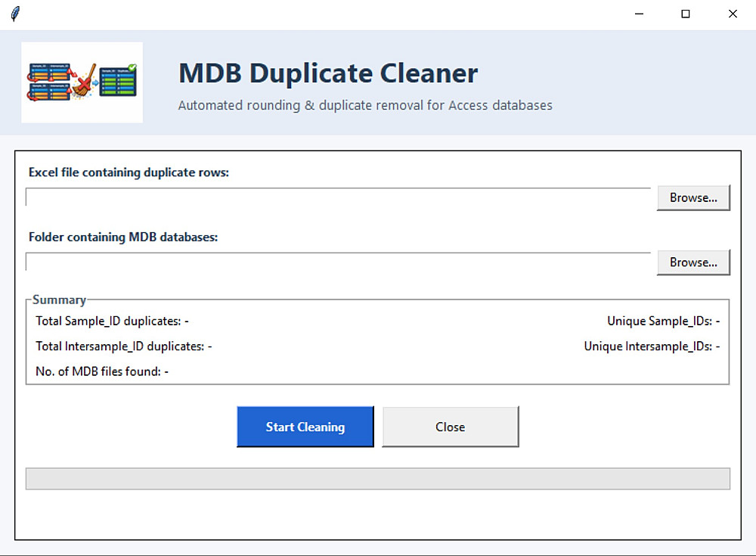Focus the Excel file path input field

(338, 197)
